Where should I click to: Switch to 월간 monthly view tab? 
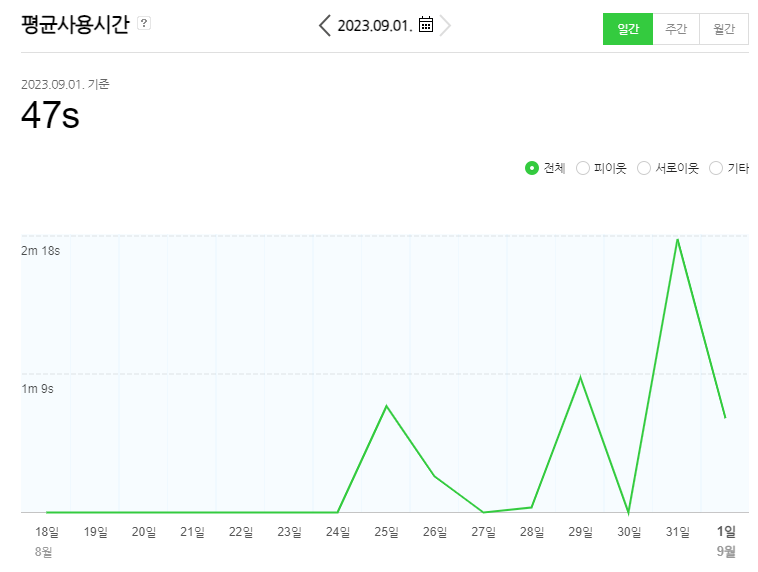pyautogui.click(x=724, y=29)
